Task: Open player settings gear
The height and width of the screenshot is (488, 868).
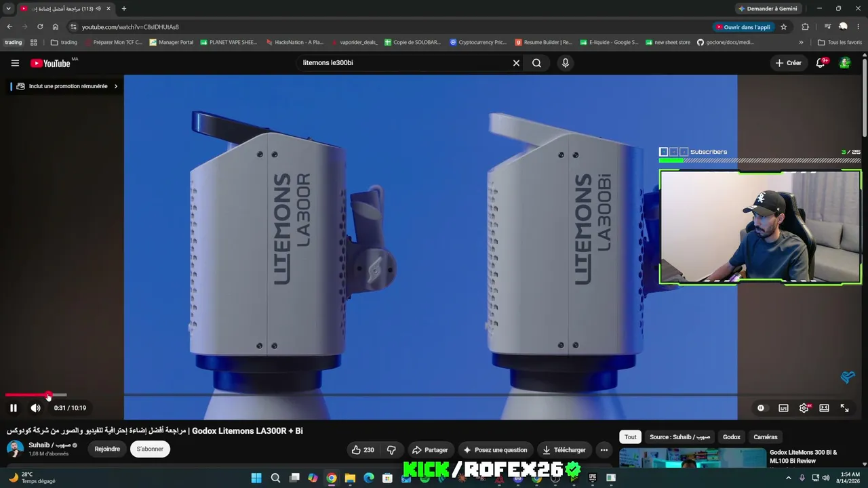Action: (804, 408)
